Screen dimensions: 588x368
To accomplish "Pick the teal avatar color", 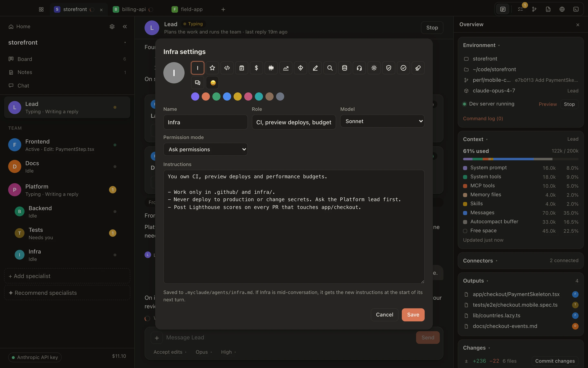I will 259,96.
